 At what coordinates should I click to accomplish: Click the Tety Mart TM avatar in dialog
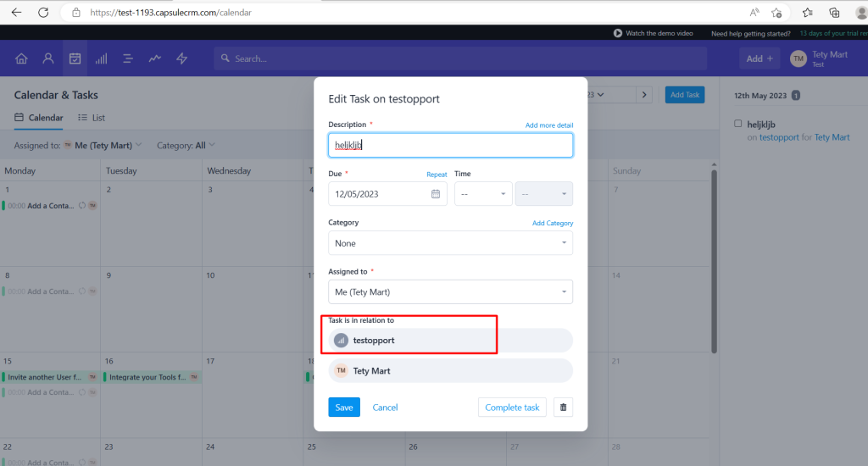(x=341, y=371)
